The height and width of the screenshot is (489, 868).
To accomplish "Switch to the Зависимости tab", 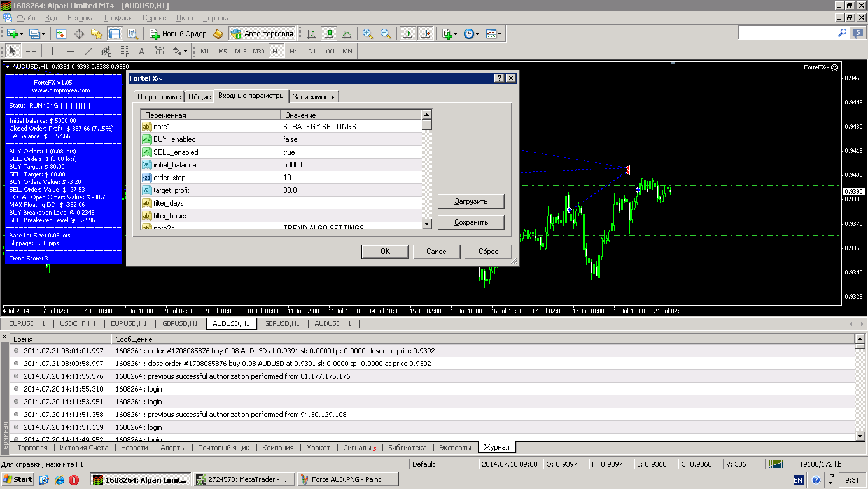I will pos(314,97).
